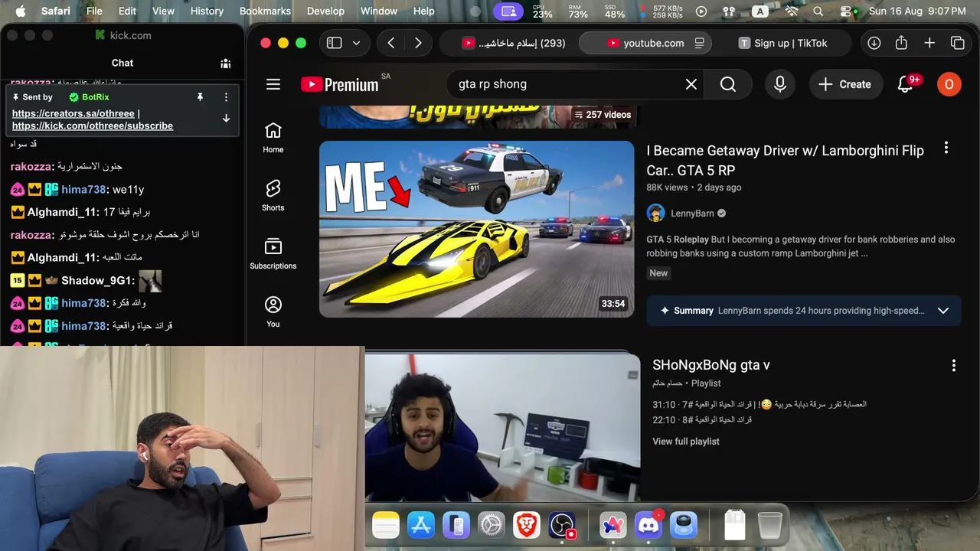Launch Brave browser from the Dock
The image size is (980, 551).
pyautogui.click(x=527, y=525)
